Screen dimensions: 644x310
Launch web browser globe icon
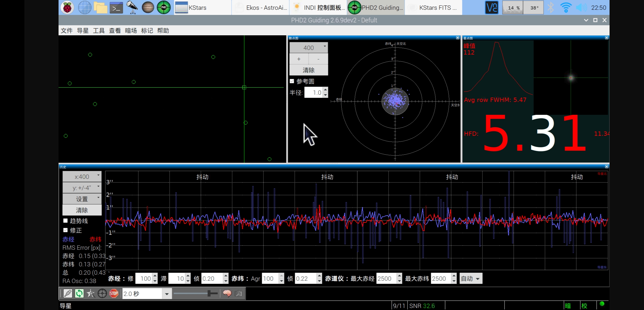click(85, 7)
